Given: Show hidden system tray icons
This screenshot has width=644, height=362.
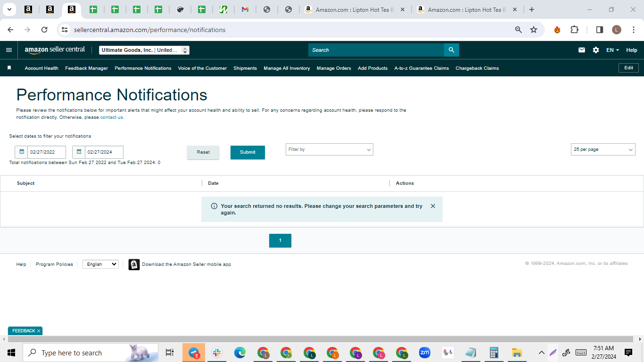Looking at the screenshot, I should (541, 353).
